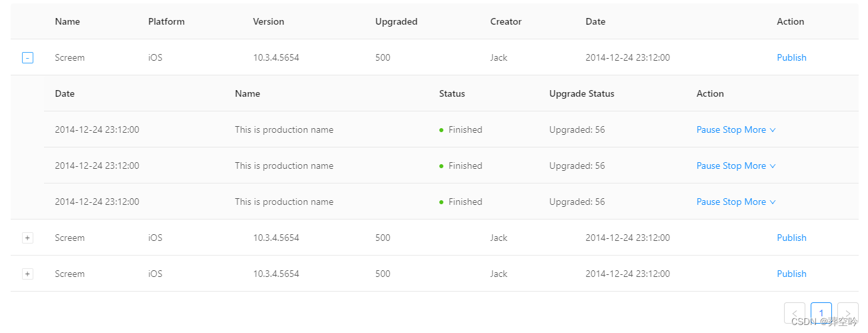Open More dropdown in first nested row
This screenshot has height=333, width=868.
760,130
